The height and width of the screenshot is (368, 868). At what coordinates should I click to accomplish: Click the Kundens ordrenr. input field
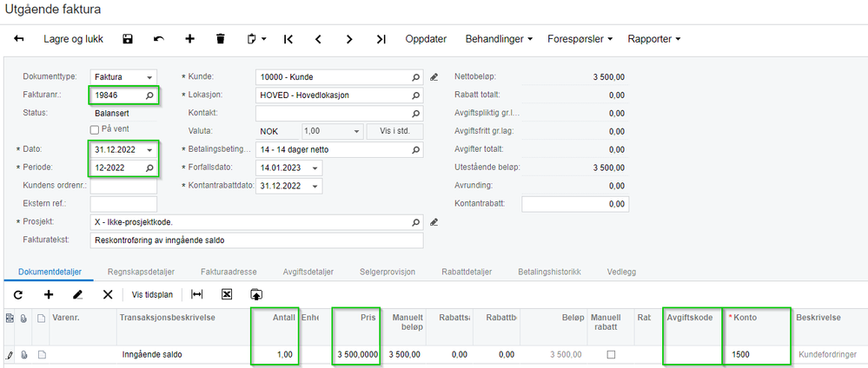(x=123, y=186)
